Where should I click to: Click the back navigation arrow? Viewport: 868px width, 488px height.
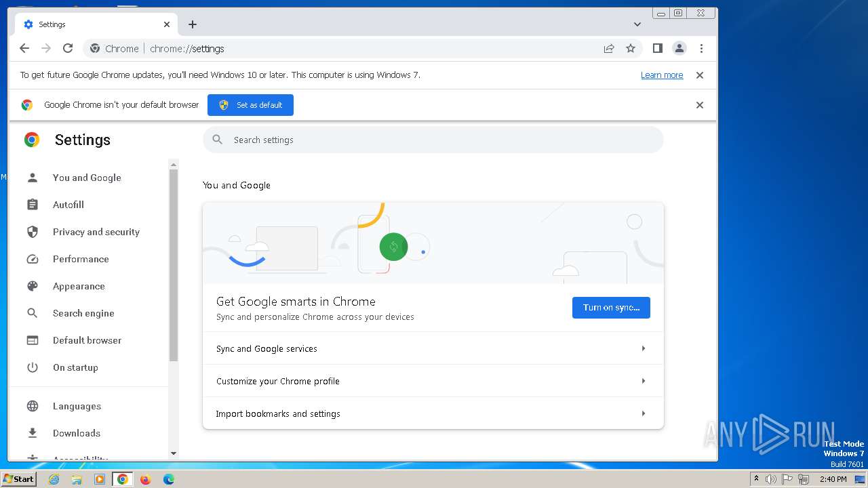pyautogui.click(x=24, y=48)
